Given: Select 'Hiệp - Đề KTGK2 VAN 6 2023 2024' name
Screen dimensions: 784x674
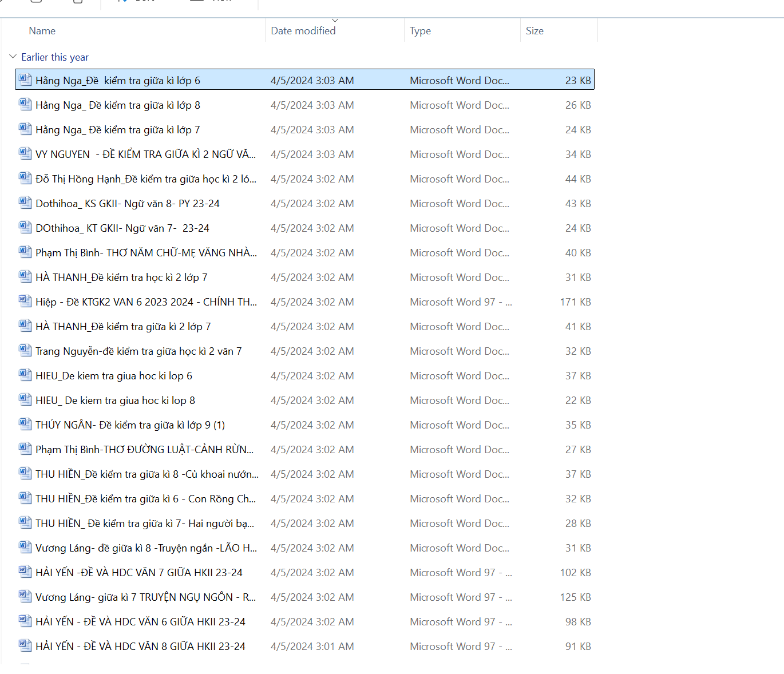Looking at the screenshot, I should pyautogui.click(x=146, y=302).
